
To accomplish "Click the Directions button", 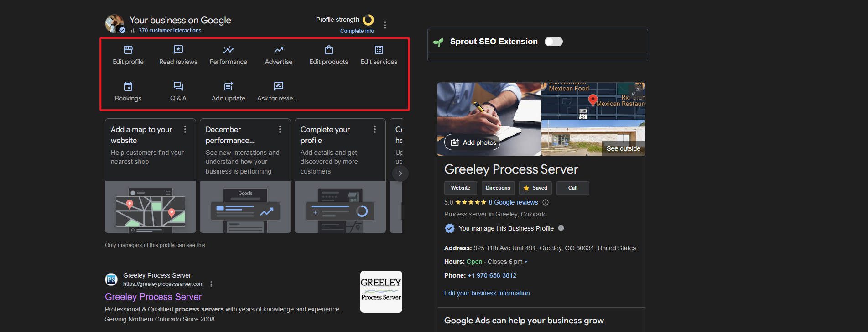I will click(498, 188).
